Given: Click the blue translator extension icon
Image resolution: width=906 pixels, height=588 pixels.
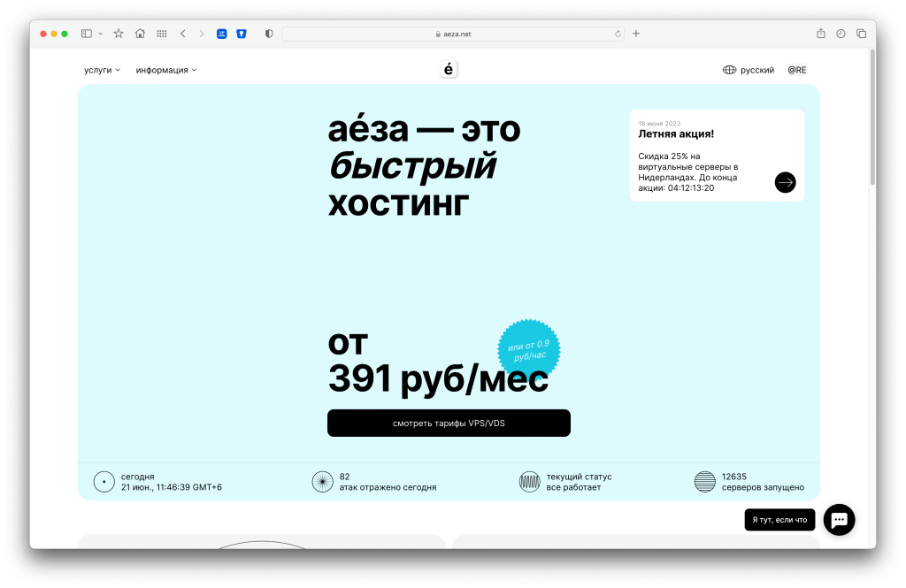Looking at the screenshot, I should click(x=222, y=34).
